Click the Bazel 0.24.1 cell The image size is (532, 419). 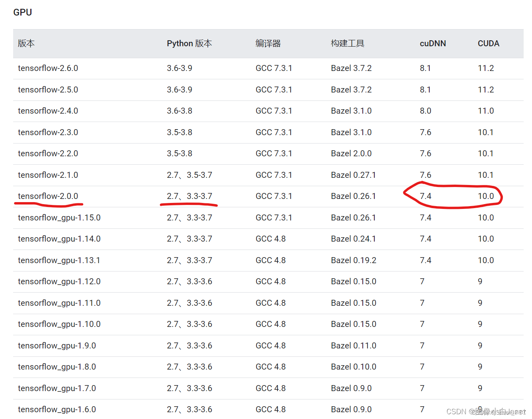coord(354,239)
